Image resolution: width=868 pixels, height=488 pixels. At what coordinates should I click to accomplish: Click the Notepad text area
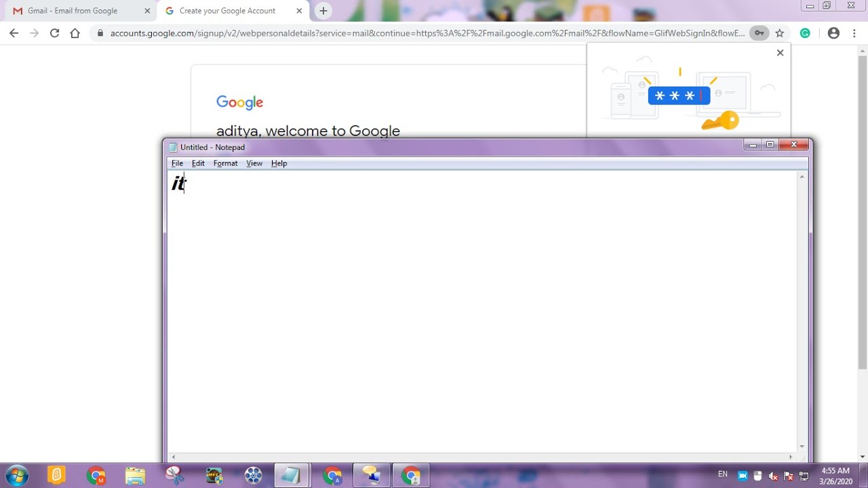pyautogui.click(x=481, y=312)
